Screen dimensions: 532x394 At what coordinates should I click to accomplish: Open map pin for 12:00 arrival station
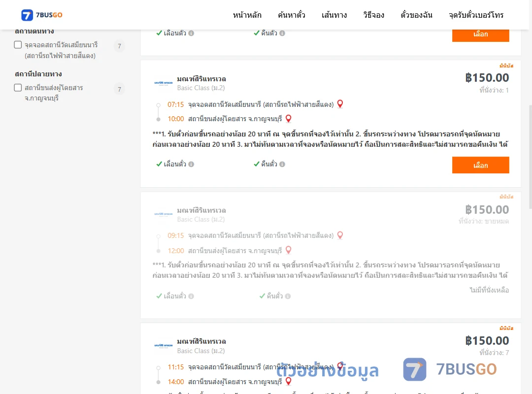(x=288, y=251)
